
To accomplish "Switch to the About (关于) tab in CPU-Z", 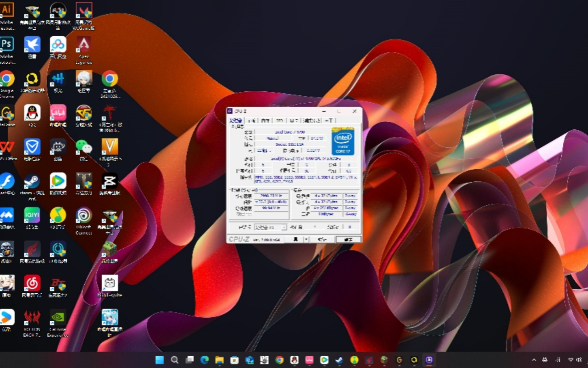I will pyautogui.click(x=329, y=120).
